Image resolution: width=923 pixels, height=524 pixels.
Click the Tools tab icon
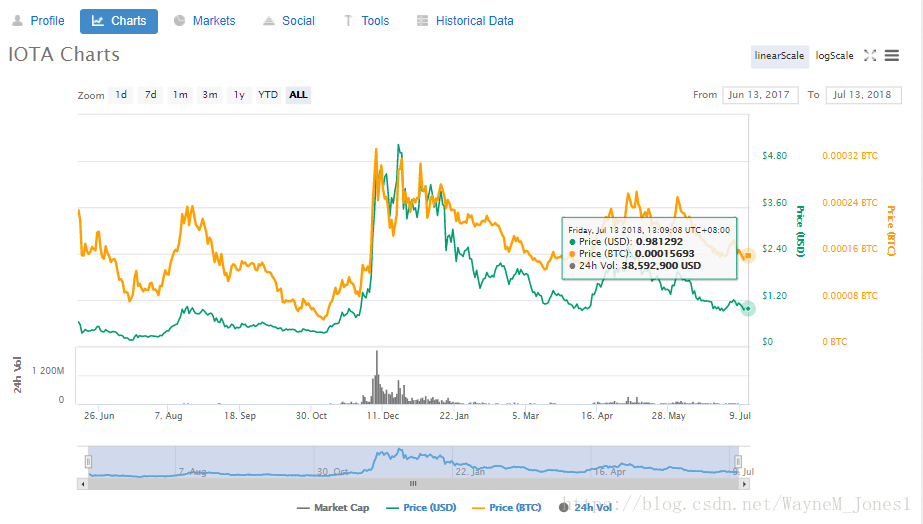(x=348, y=21)
